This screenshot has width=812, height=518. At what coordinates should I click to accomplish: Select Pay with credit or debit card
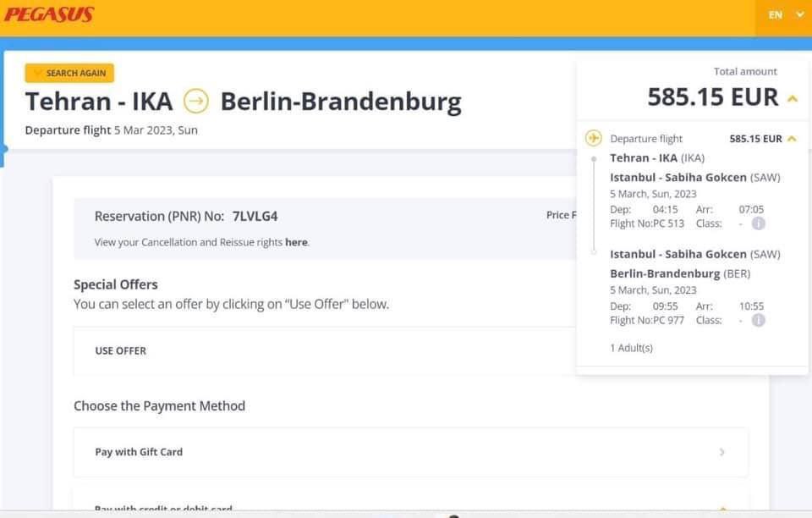pyautogui.click(x=163, y=509)
